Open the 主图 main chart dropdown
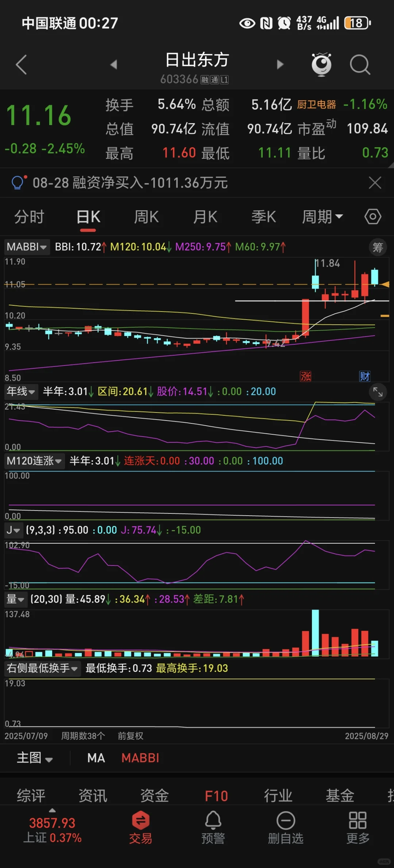Viewport: 394px width, 868px height. [35, 758]
